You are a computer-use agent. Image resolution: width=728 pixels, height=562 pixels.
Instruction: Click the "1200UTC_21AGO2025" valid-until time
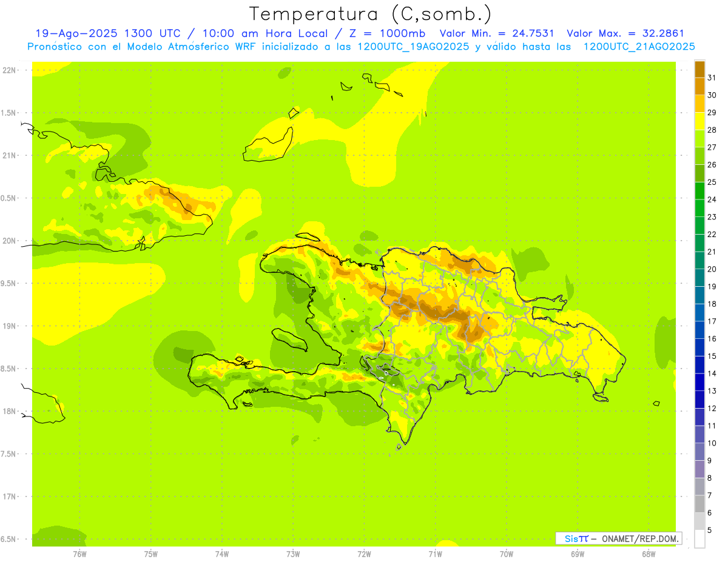(x=639, y=47)
